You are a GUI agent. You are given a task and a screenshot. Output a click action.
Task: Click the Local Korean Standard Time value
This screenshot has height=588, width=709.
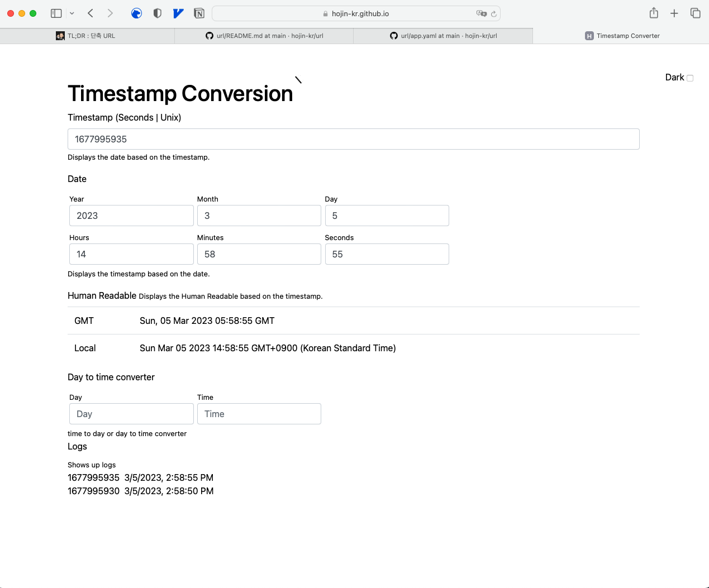tap(268, 348)
